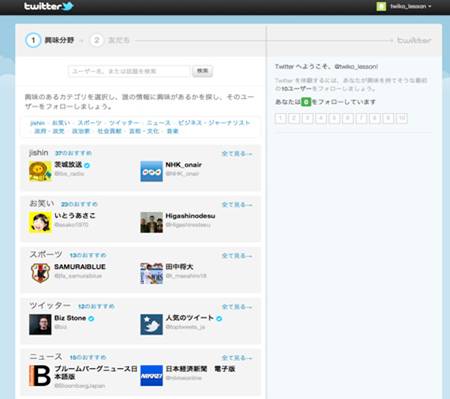Click the recommendations count next to jishin heading
This screenshot has width=450, height=399.
pyautogui.click(x=73, y=153)
